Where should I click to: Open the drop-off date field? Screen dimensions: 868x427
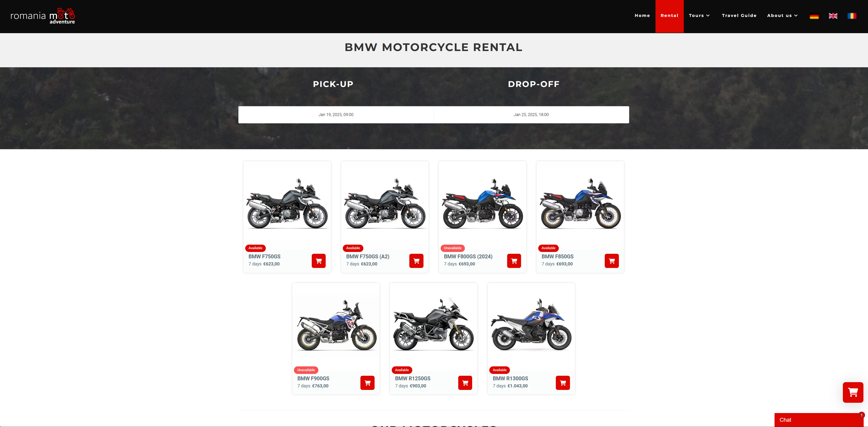point(531,115)
